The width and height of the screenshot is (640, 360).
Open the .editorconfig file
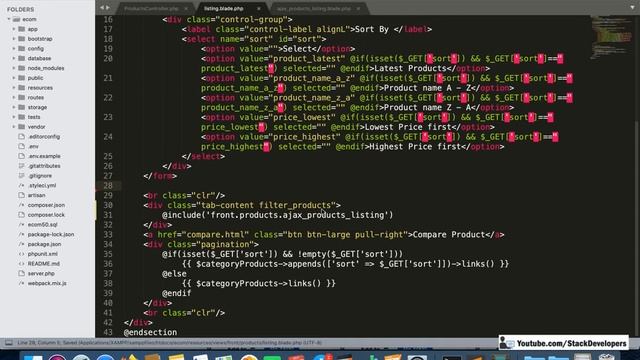pyautogui.click(x=44, y=137)
